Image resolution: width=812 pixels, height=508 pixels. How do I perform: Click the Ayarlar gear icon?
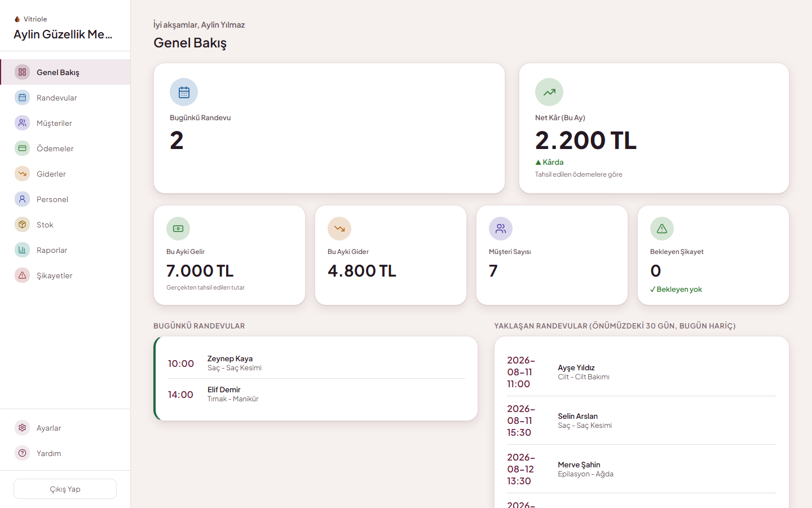pyautogui.click(x=22, y=428)
